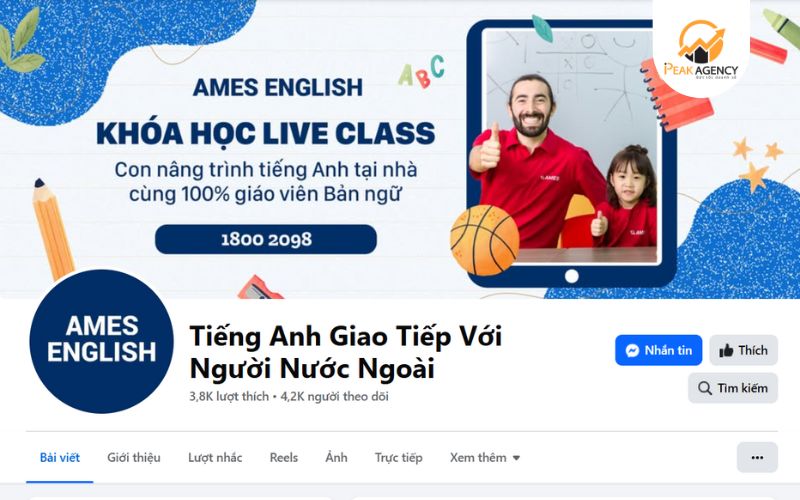Switch to the Bài viết tab

tap(60, 458)
